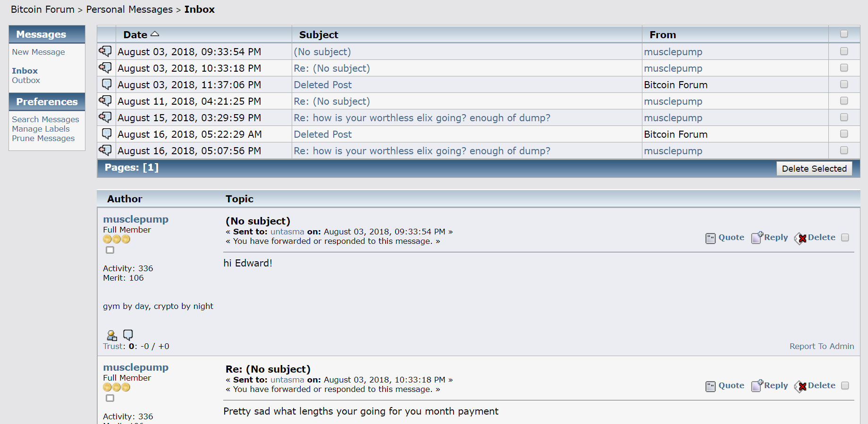Click the Reply icon on first message
Viewport: 868px width, 424px height.
coord(757,237)
